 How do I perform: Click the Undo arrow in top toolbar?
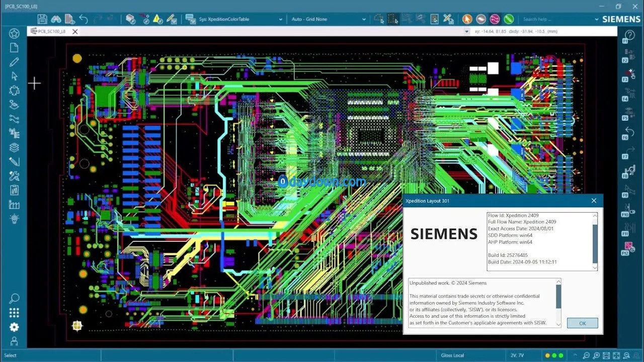(84, 19)
